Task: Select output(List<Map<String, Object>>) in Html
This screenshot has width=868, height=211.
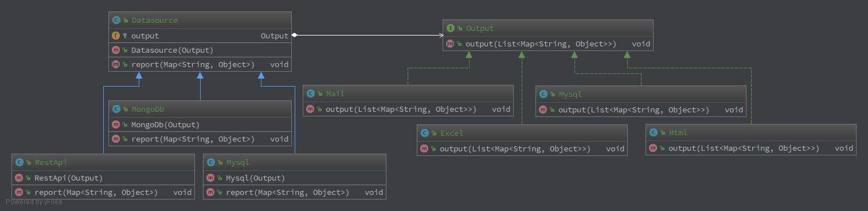Action: click(744, 148)
